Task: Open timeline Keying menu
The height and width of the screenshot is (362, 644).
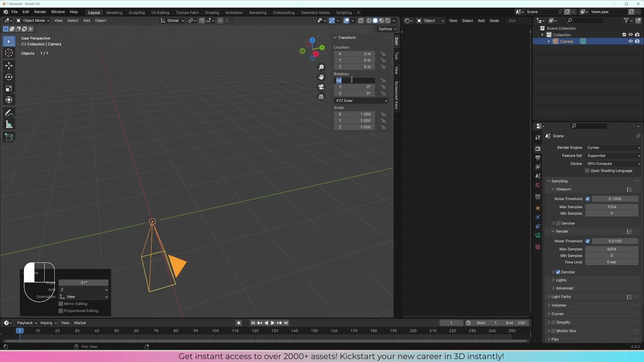Action: click(48, 323)
